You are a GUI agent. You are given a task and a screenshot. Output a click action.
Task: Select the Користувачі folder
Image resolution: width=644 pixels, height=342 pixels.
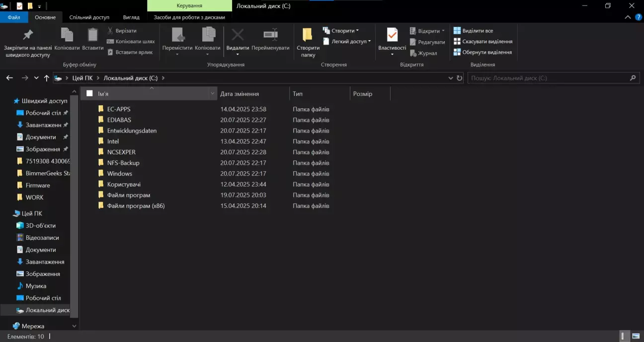point(124,184)
